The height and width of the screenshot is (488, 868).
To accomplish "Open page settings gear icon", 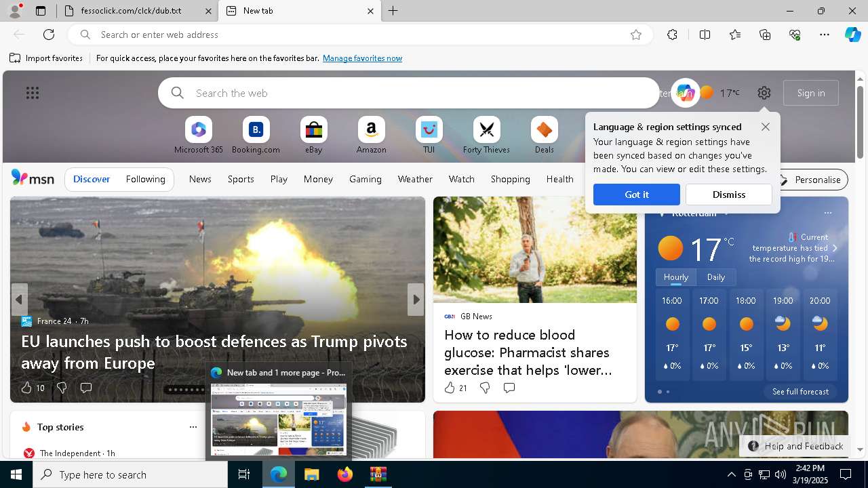I will [764, 93].
